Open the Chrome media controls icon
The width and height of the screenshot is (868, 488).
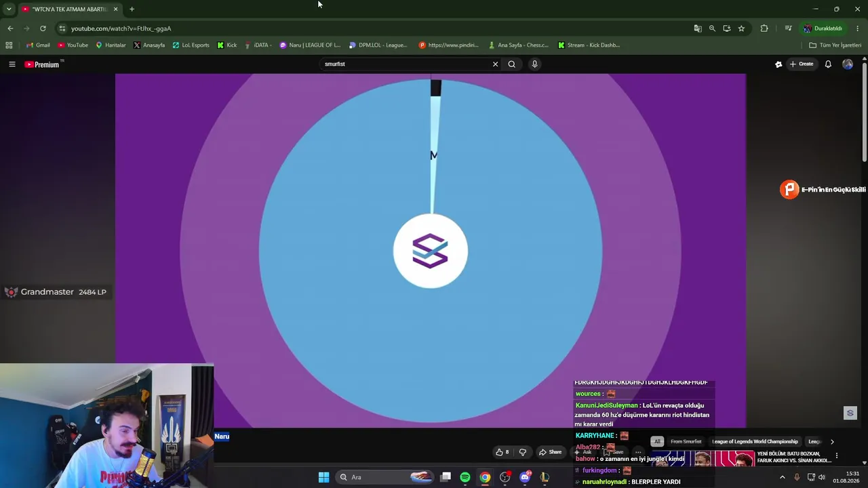click(788, 28)
